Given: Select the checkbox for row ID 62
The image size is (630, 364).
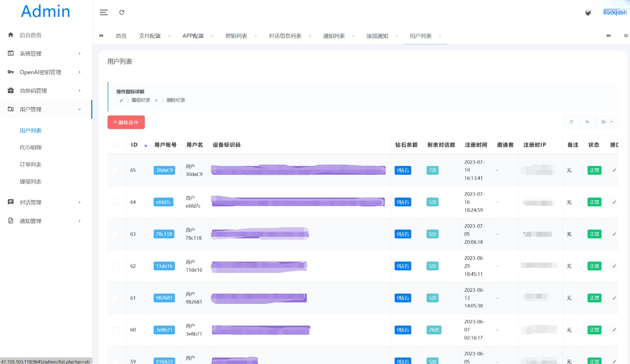Looking at the screenshot, I should tap(116, 266).
